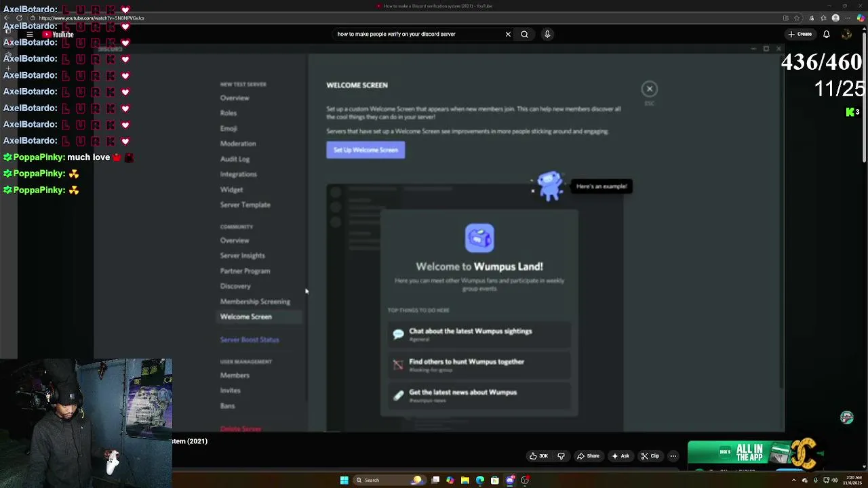Open Discord from the taskbar
Viewport: 868px width, 488px height.
[510, 480]
